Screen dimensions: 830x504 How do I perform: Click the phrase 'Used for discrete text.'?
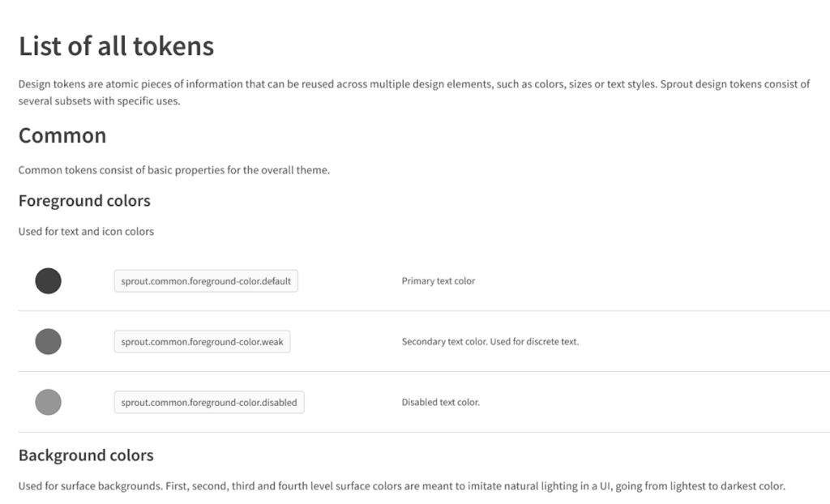tap(535, 341)
